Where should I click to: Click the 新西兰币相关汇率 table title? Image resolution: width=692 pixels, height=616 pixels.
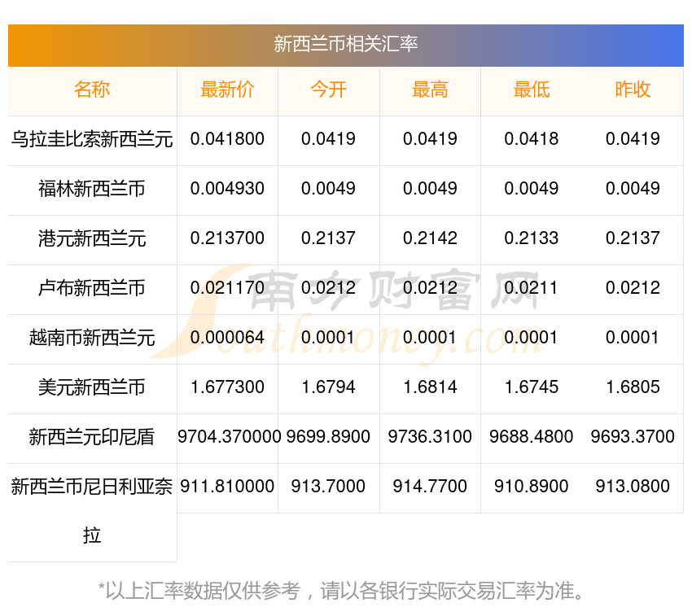(345, 44)
